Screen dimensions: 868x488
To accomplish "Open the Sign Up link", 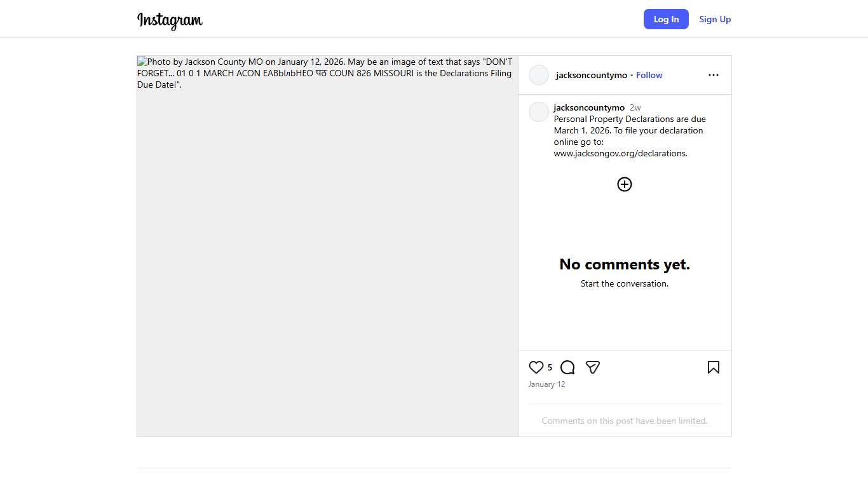I will pos(715,19).
